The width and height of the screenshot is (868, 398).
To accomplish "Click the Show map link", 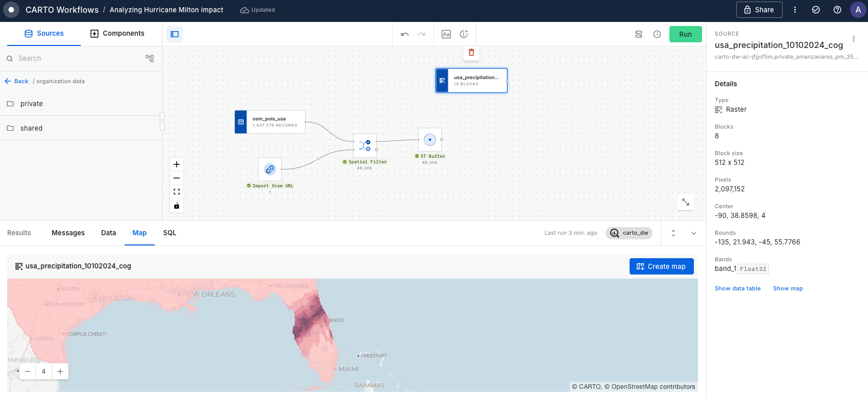I will (x=787, y=288).
